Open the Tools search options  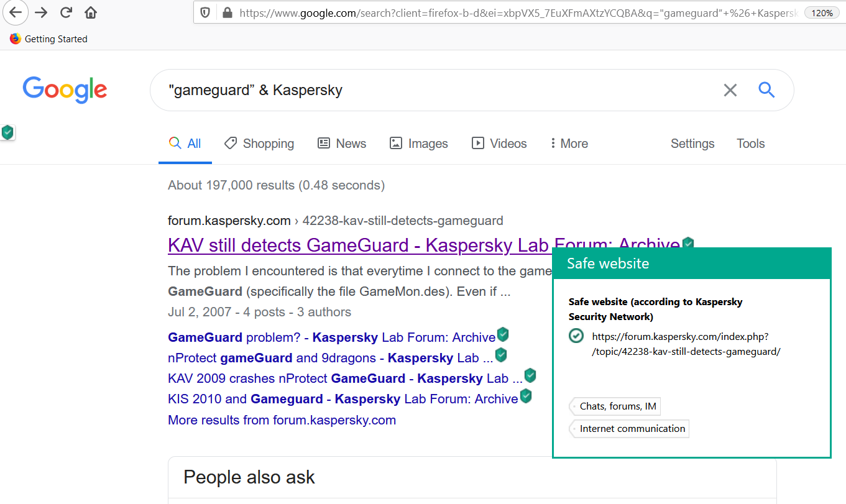(x=750, y=144)
